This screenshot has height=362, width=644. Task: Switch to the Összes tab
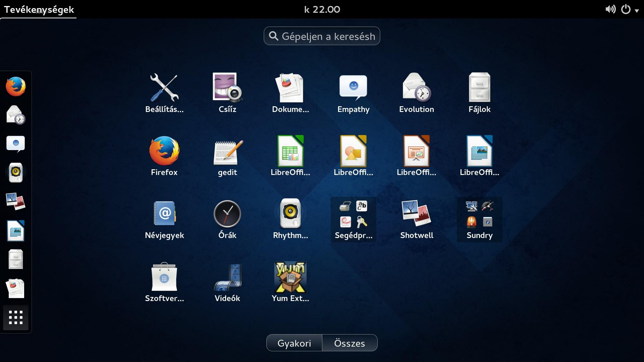tap(350, 343)
